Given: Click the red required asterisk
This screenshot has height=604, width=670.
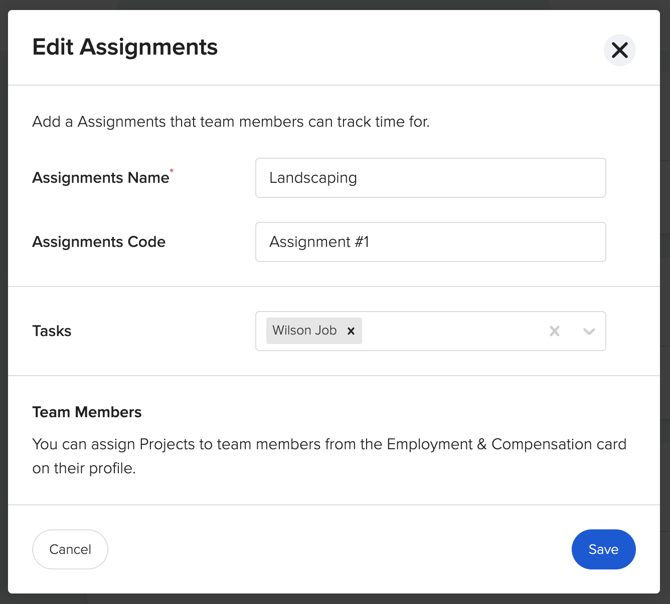Looking at the screenshot, I should [172, 172].
